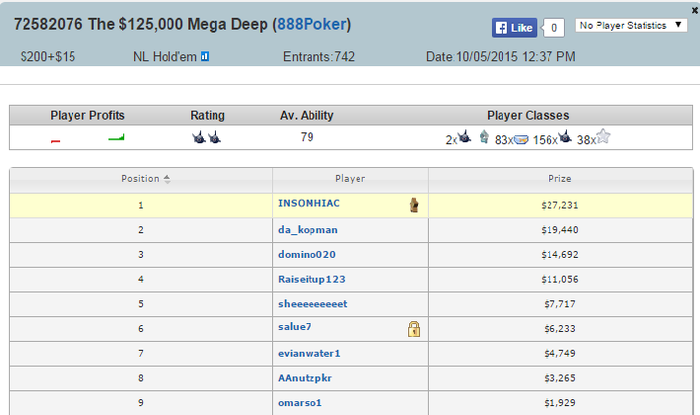Click the fish icon in Player Classes

point(520,139)
